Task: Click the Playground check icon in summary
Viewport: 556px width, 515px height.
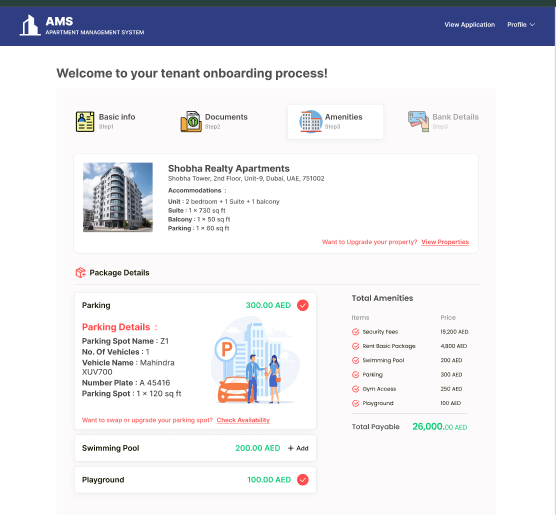Action: (355, 403)
